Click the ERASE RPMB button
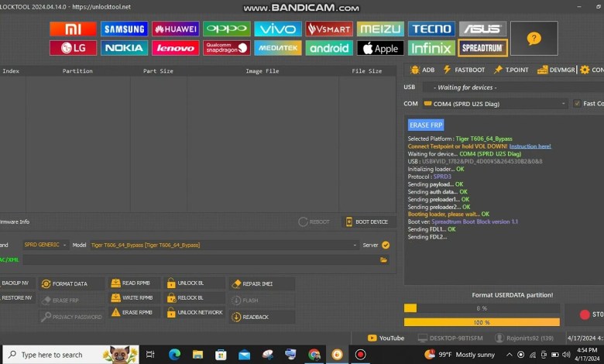This screenshot has width=604, height=364. click(x=134, y=312)
